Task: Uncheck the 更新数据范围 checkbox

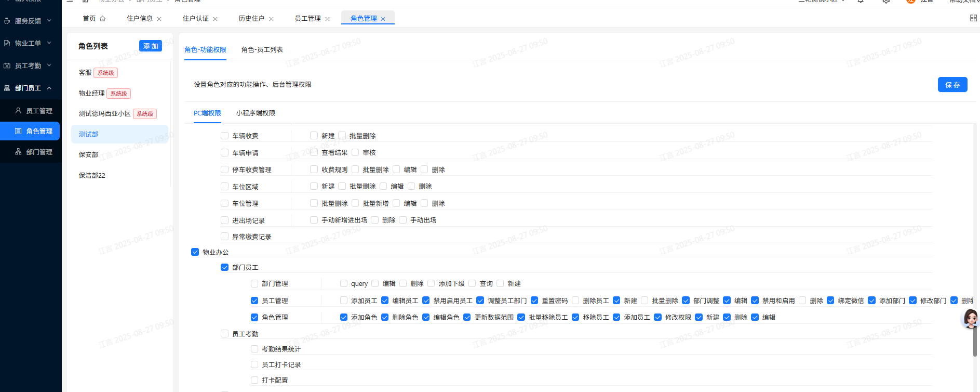Action: pyautogui.click(x=467, y=317)
